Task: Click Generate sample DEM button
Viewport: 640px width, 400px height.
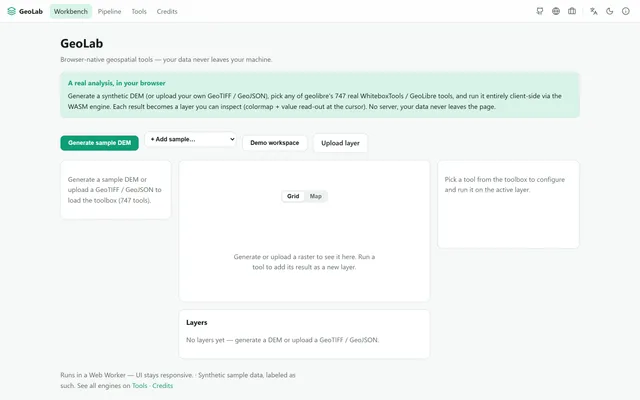Action: click(x=100, y=143)
